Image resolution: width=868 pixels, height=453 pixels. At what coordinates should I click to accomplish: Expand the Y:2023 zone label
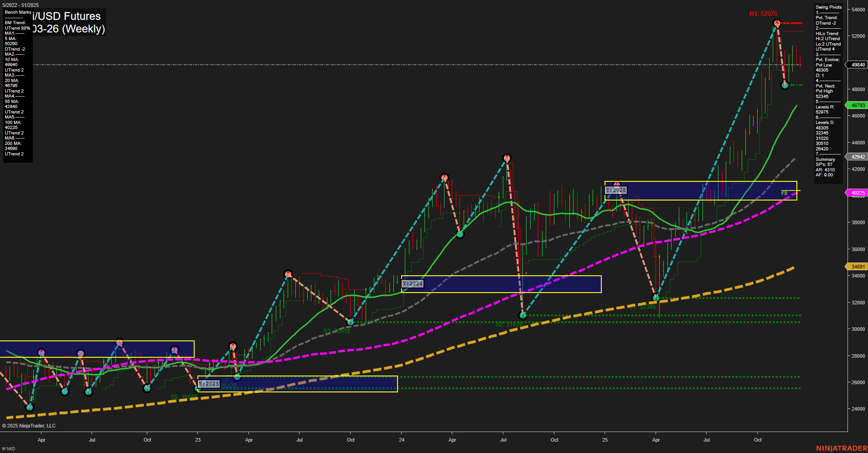pyautogui.click(x=209, y=384)
